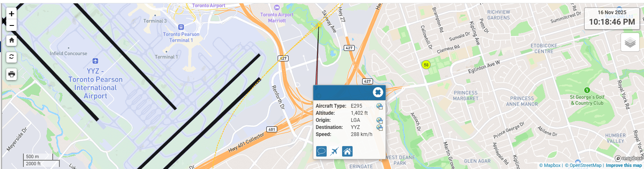The image size is (644, 169).
Task: Click the St George's Golf club marker
Action: [587, 90]
